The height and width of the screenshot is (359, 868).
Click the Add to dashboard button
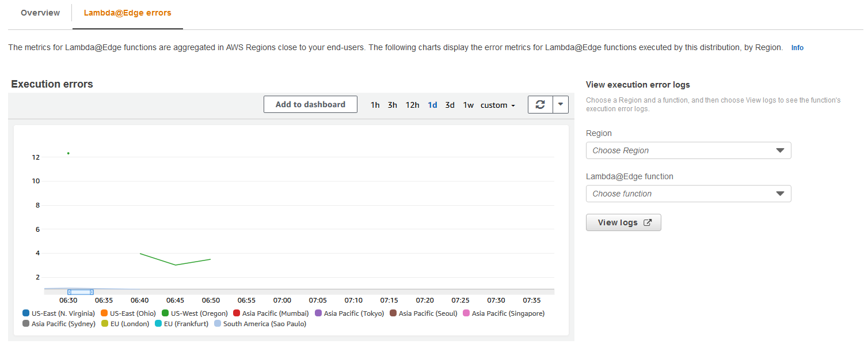click(x=310, y=104)
